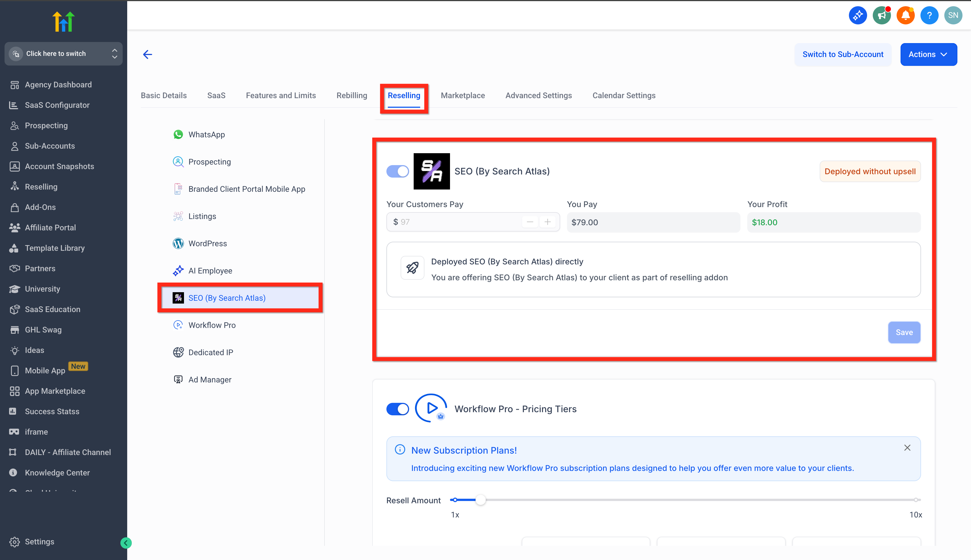Switch to the Rebilling tab

[351, 95]
